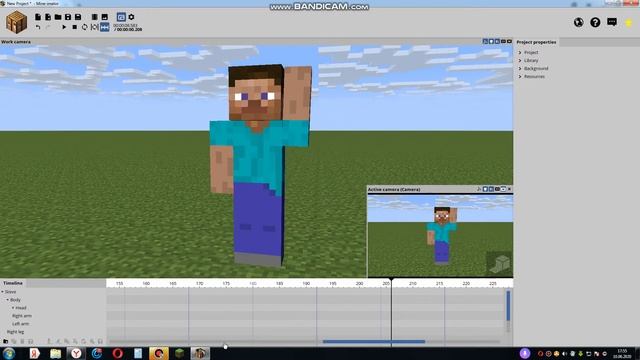
Task: Click the system tray clock
Action: 622,353
